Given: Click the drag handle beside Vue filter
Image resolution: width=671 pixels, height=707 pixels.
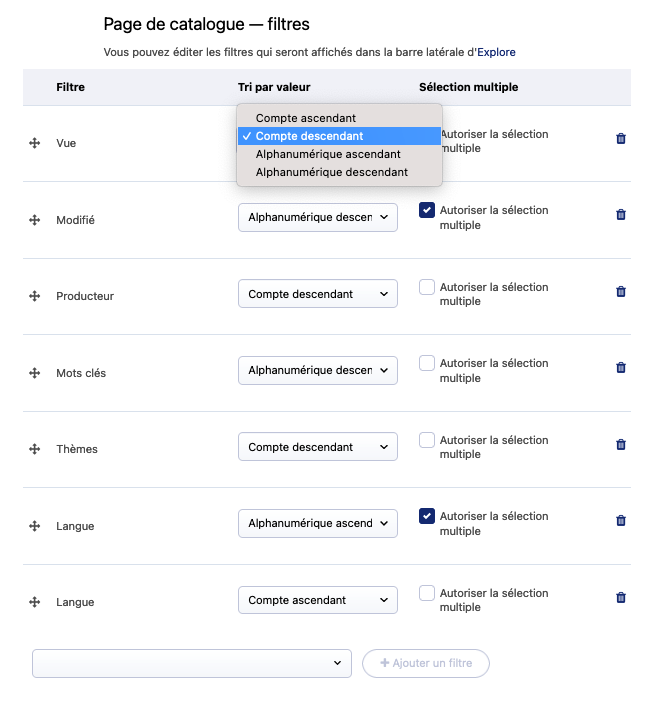Looking at the screenshot, I should click(x=34, y=144).
